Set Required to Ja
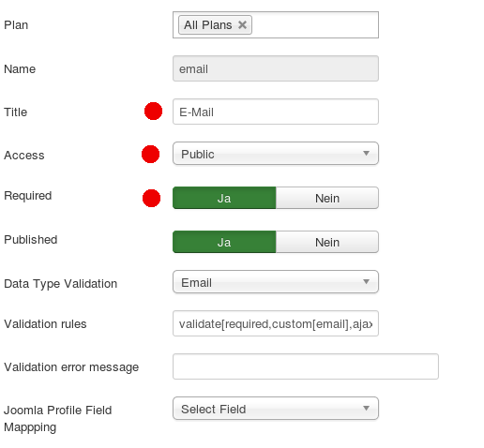Image resolution: width=484 pixels, height=448 pixels. (224, 198)
